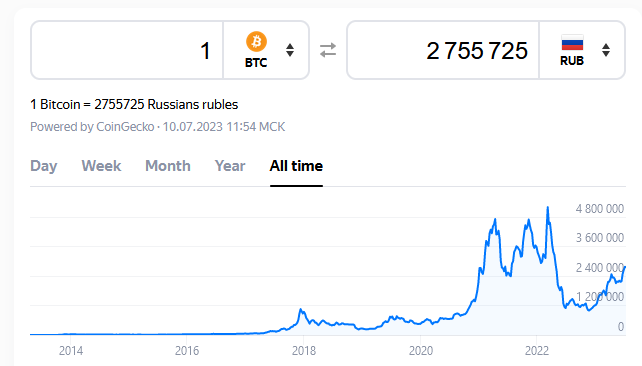Swap currencies with the exchange arrows icon
The height and width of the screenshot is (366, 642).
pyautogui.click(x=328, y=50)
